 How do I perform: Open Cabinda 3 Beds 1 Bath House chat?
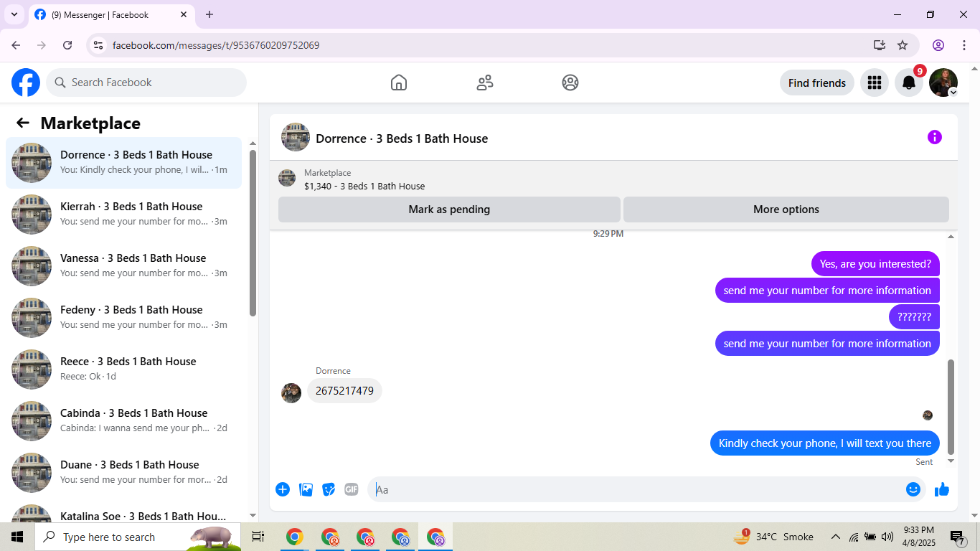tap(123, 421)
